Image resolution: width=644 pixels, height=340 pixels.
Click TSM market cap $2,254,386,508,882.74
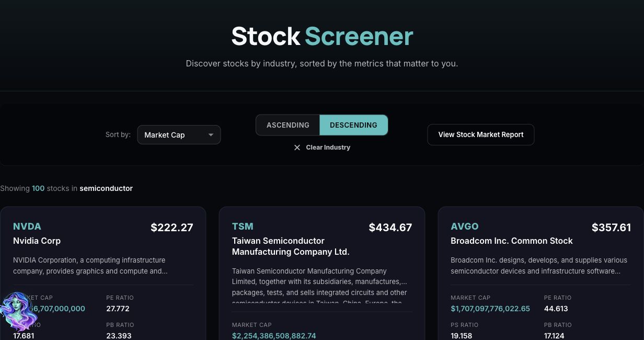(x=274, y=336)
